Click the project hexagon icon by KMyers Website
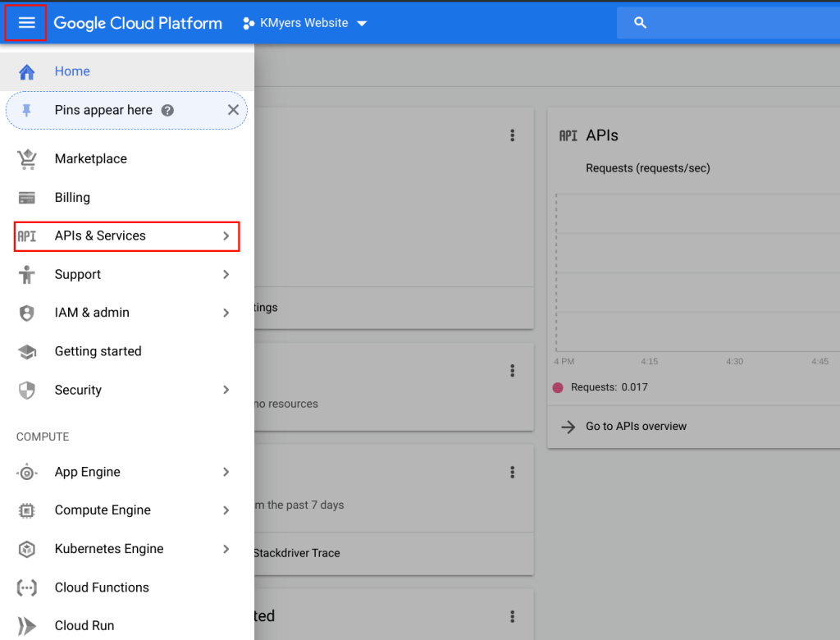This screenshot has width=840, height=640. coord(248,23)
